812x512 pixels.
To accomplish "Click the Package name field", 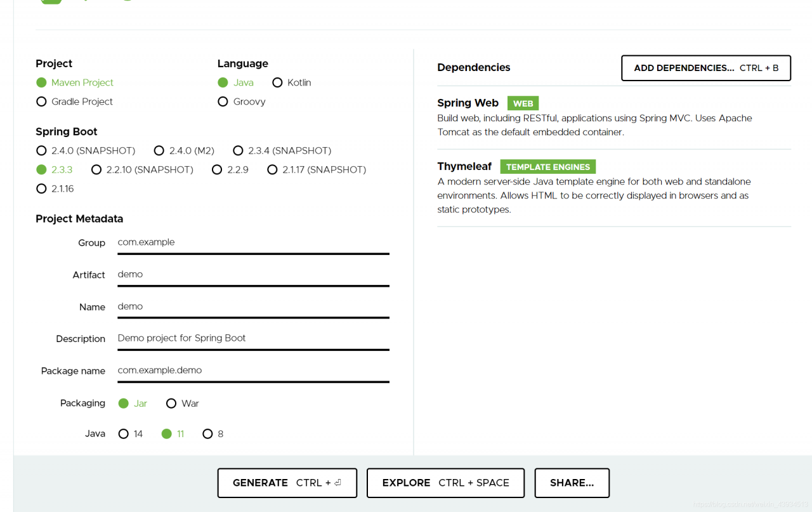I will click(253, 371).
